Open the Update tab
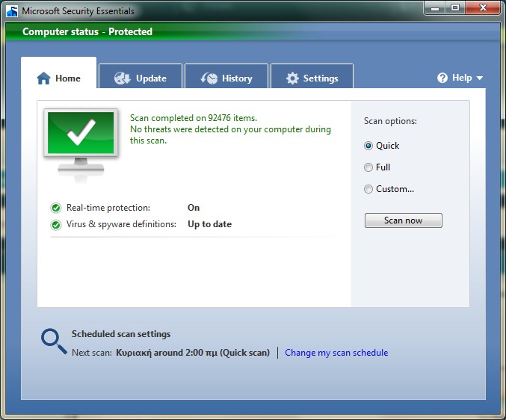Image resolution: width=506 pixels, height=420 pixels. 141,76
